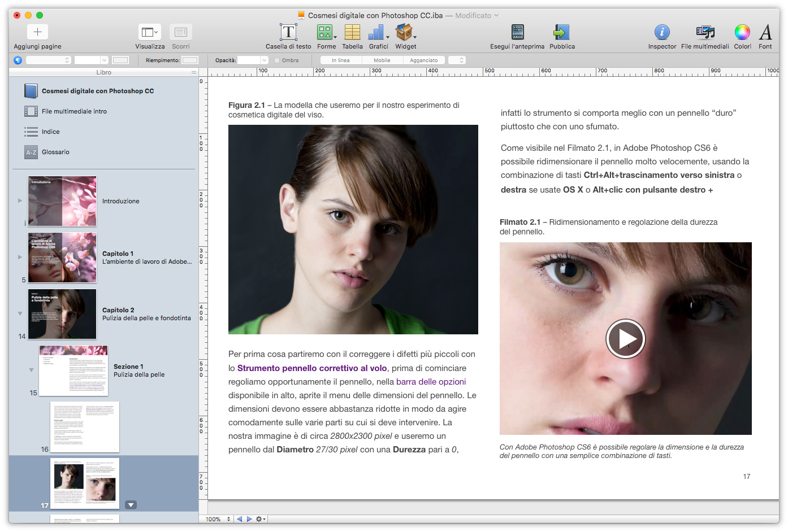Image resolution: width=788 pixels, height=532 pixels.
Task: Go to previous page arrow
Action: pyautogui.click(x=240, y=519)
